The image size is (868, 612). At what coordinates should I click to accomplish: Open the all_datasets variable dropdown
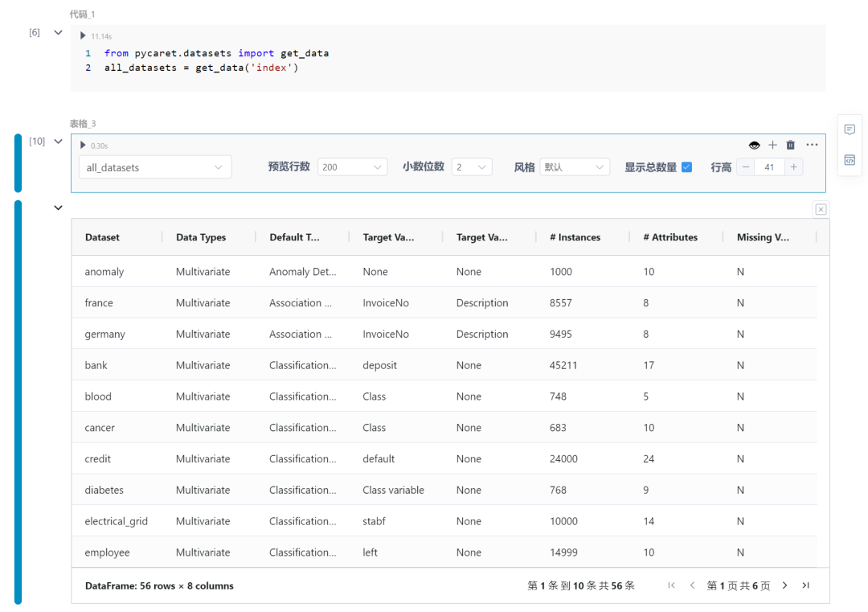coord(155,167)
